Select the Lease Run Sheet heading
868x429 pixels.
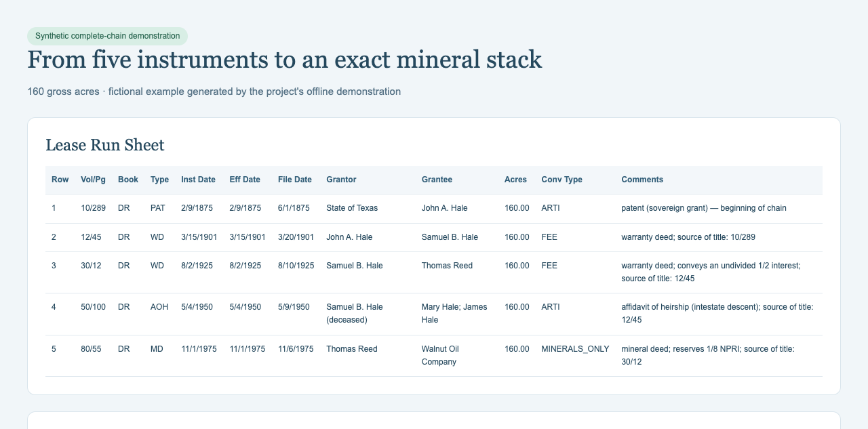point(104,144)
